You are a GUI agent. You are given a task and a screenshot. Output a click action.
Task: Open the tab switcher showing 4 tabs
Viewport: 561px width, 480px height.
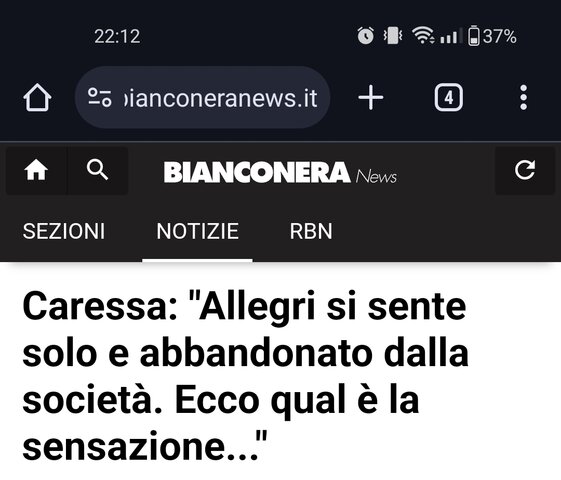[x=449, y=97]
